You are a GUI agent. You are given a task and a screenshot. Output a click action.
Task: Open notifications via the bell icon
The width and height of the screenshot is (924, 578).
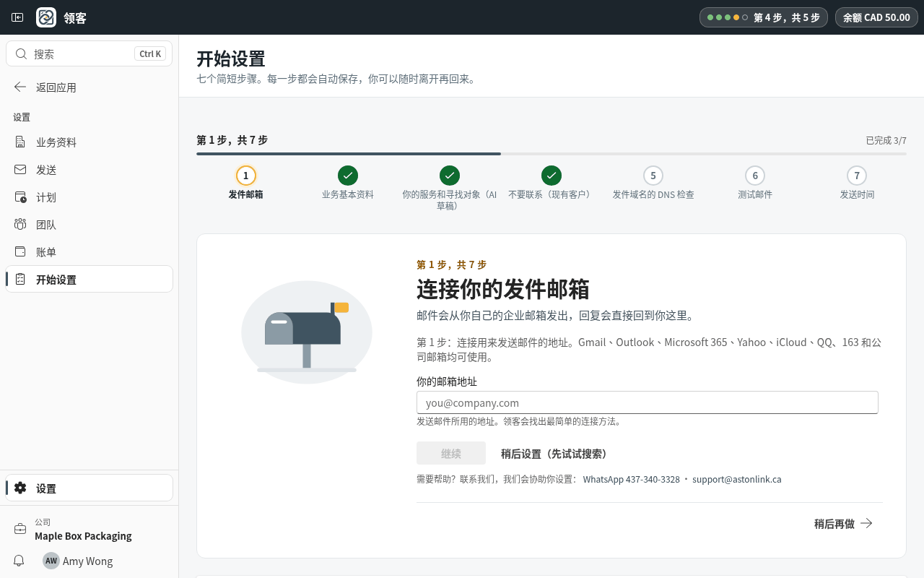pos(19,561)
